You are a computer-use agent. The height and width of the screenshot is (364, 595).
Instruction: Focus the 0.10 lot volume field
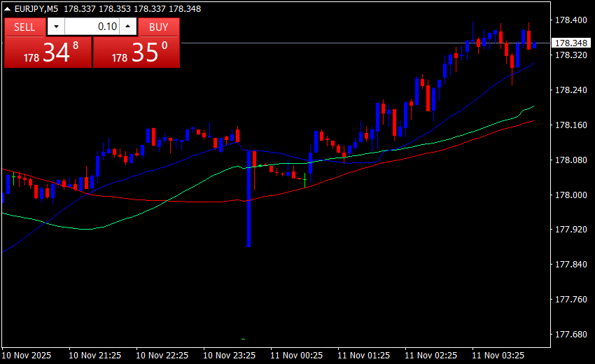[92, 27]
